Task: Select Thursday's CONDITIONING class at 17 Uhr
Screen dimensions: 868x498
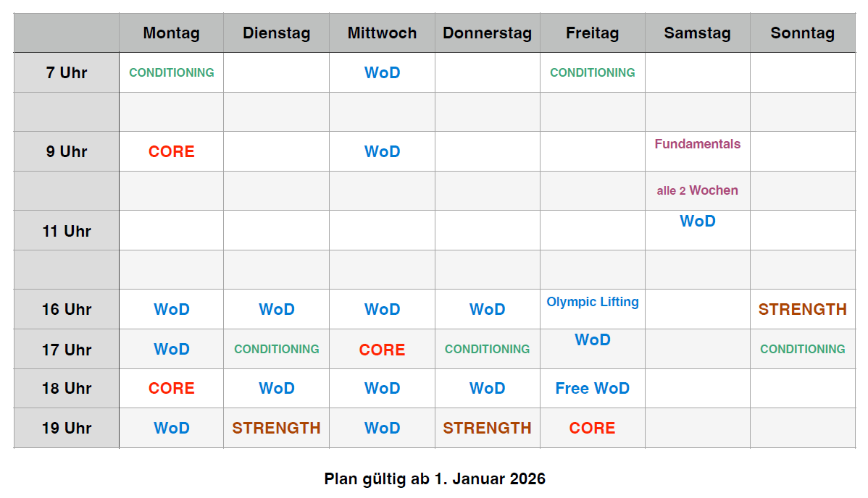Action: coord(487,349)
